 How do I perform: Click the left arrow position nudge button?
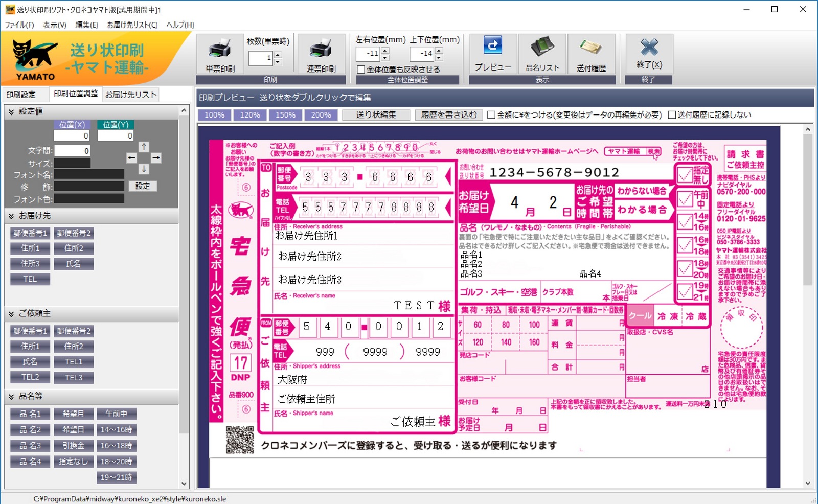tap(131, 158)
